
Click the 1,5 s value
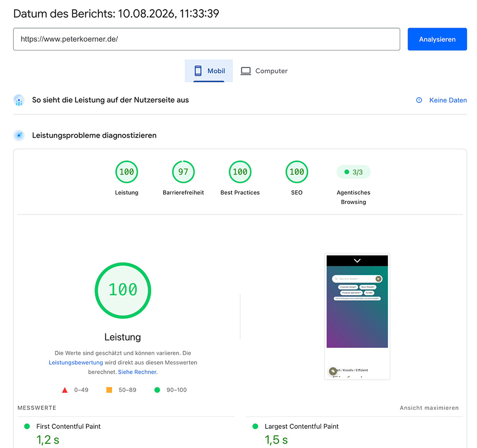276,440
